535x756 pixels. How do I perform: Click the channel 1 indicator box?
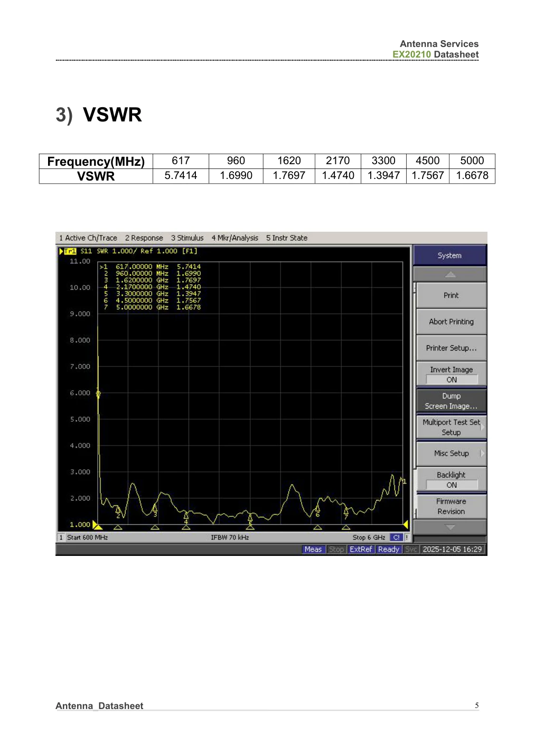click(x=61, y=537)
